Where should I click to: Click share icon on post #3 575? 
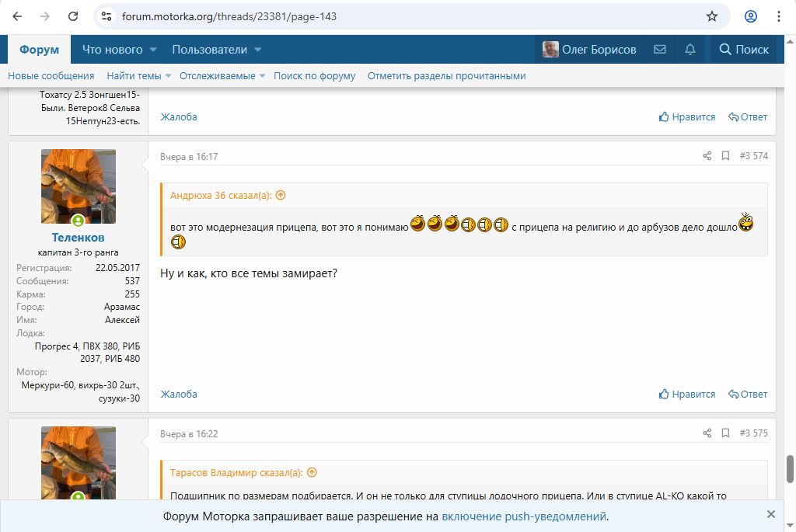[707, 433]
